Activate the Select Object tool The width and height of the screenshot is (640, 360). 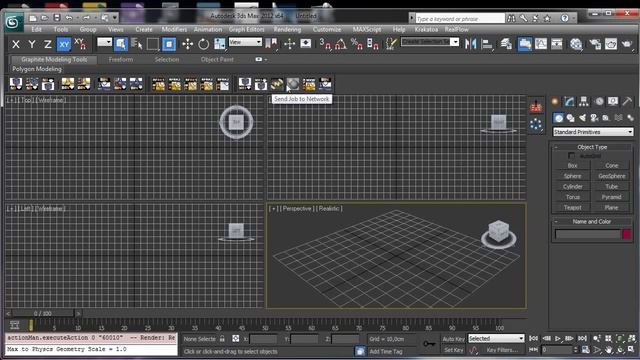pos(121,44)
